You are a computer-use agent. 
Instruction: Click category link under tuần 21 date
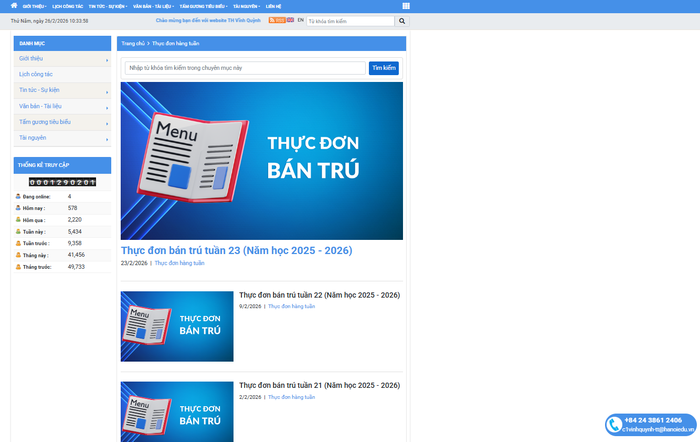(292, 397)
